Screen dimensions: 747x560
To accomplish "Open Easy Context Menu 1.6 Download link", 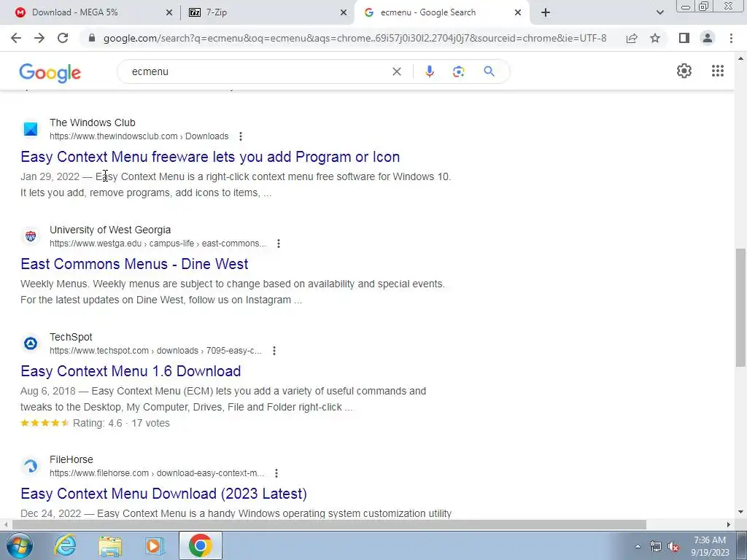I will 131,371.
